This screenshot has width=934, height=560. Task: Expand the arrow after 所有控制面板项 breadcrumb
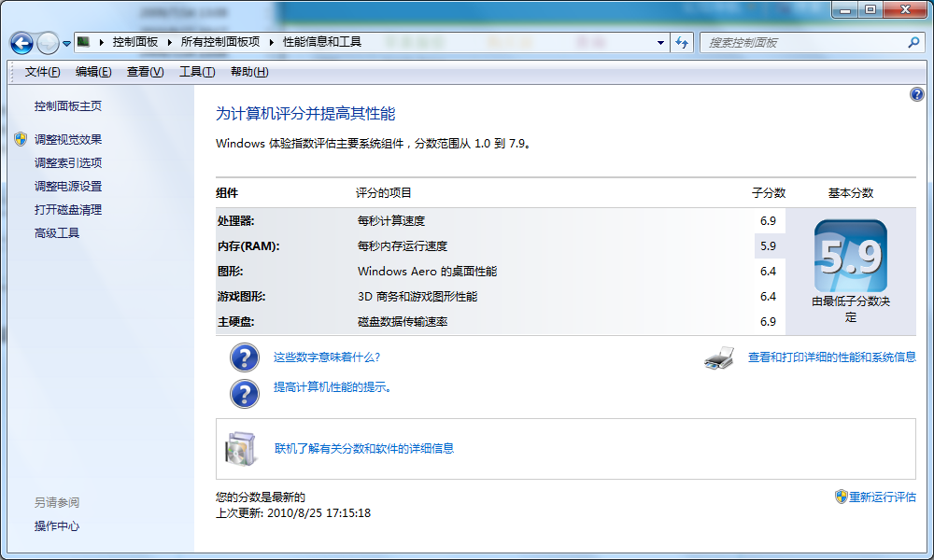(272, 42)
